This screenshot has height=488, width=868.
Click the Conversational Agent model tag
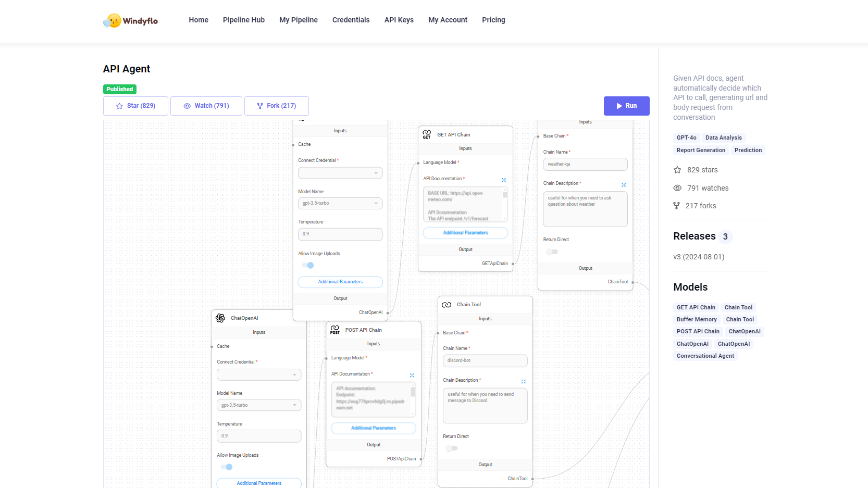(705, 356)
